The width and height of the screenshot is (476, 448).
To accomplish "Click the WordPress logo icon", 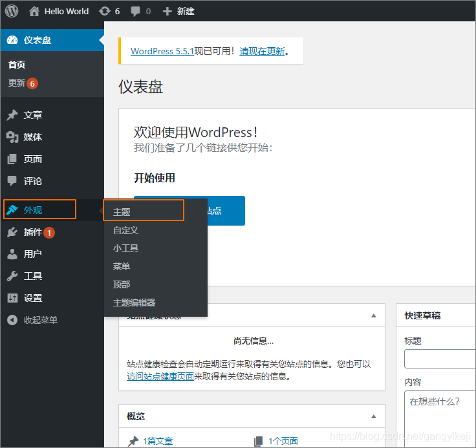I will coord(12,11).
